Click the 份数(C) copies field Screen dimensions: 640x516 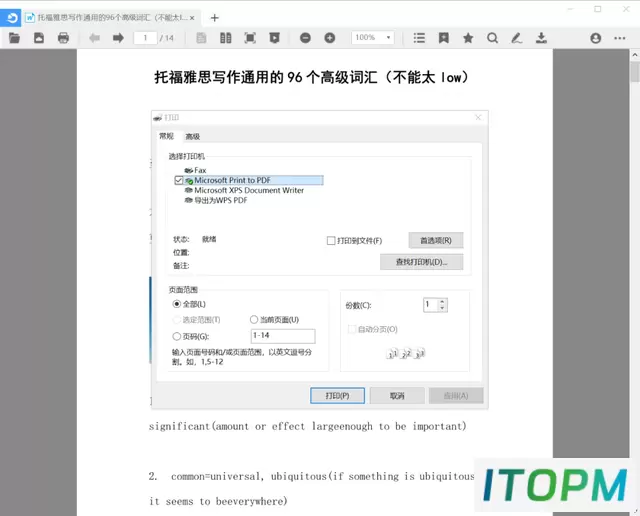[431, 305]
